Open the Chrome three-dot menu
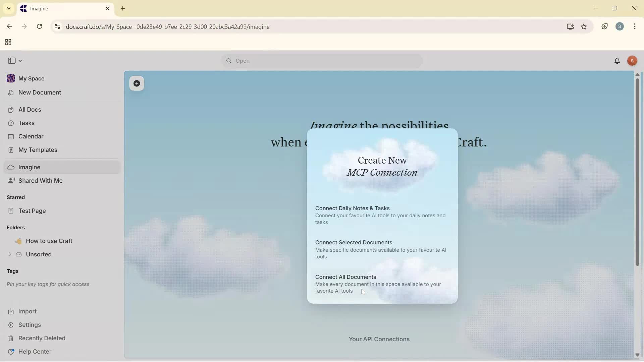Screen dimensions: 644x362 coord(635,27)
